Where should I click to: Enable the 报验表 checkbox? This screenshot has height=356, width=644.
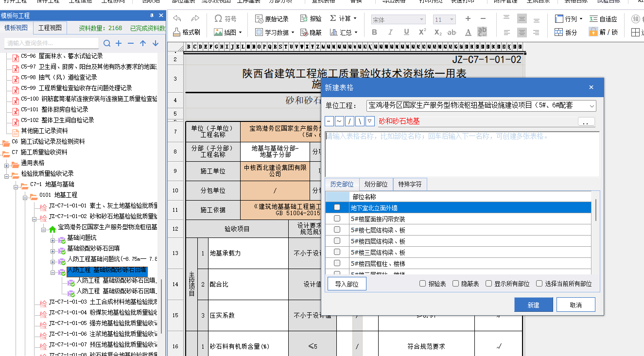[x=422, y=284]
